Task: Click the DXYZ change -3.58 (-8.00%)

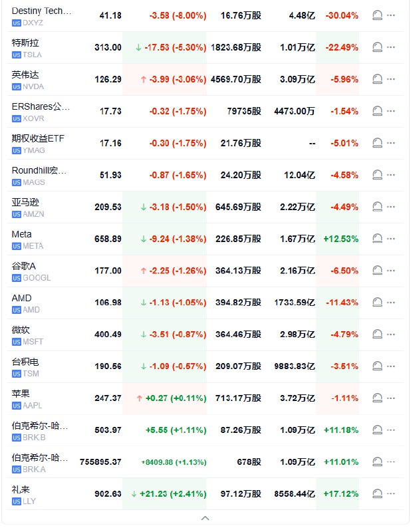Action: tap(178, 15)
